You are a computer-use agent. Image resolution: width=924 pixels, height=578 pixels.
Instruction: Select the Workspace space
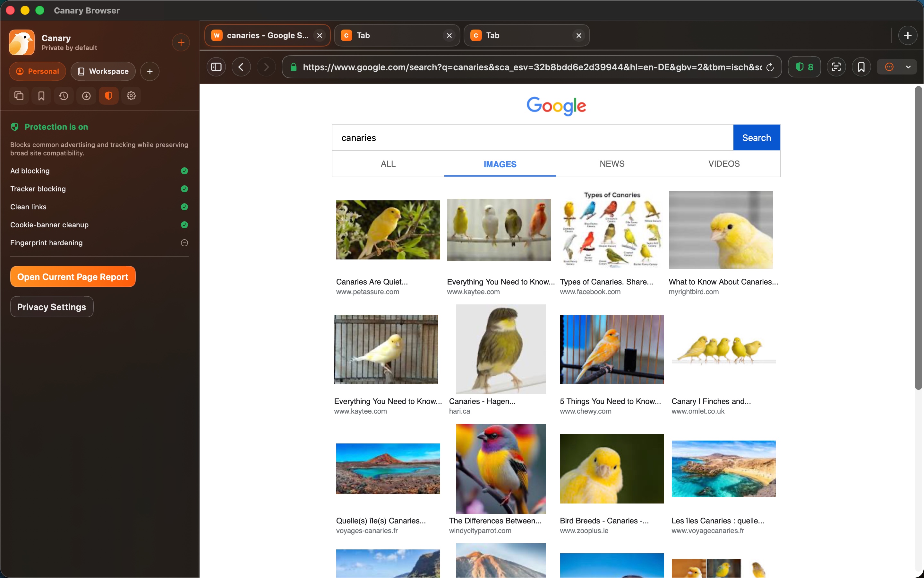[103, 72]
